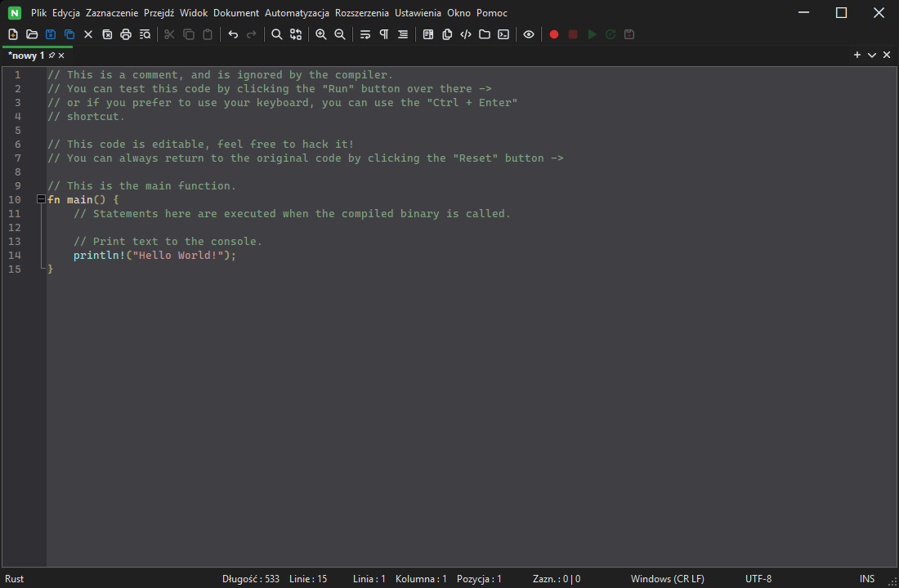Open the Rozszerzenia menu

click(362, 12)
